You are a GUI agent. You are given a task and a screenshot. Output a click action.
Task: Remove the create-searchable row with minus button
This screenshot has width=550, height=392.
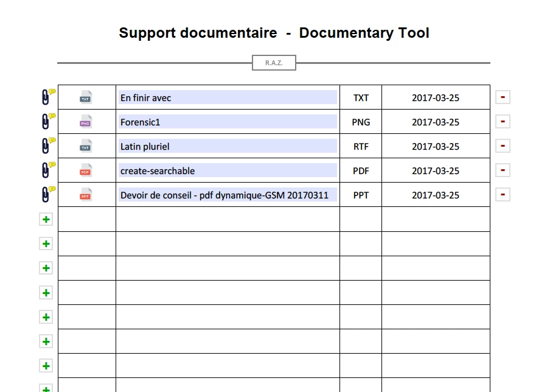[x=503, y=170]
